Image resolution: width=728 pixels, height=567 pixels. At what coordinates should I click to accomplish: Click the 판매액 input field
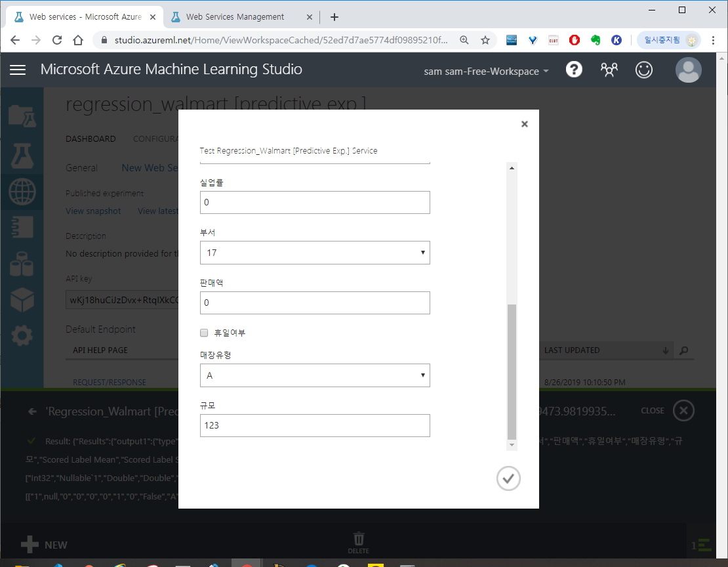click(x=315, y=303)
